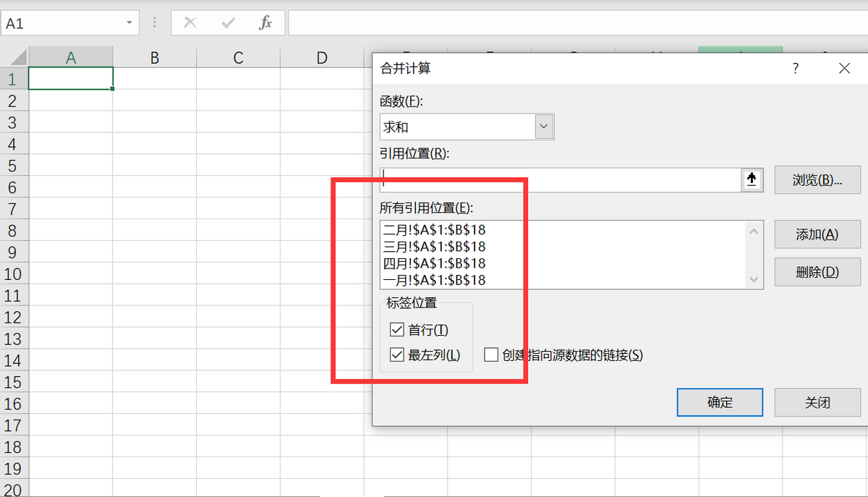Click the 引用位置 input field
This screenshot has width=868, height=497.
click(561, 180)
